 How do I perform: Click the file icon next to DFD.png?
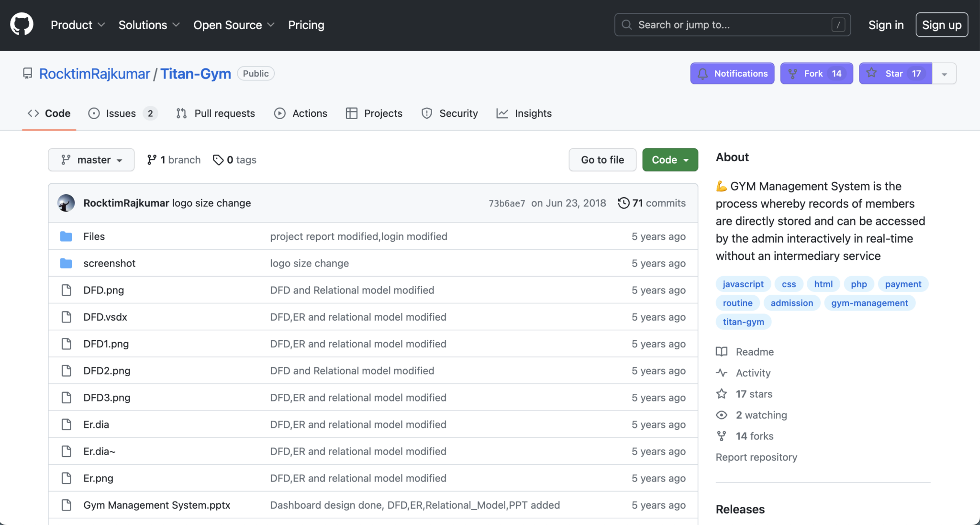[x=66, y=290]
